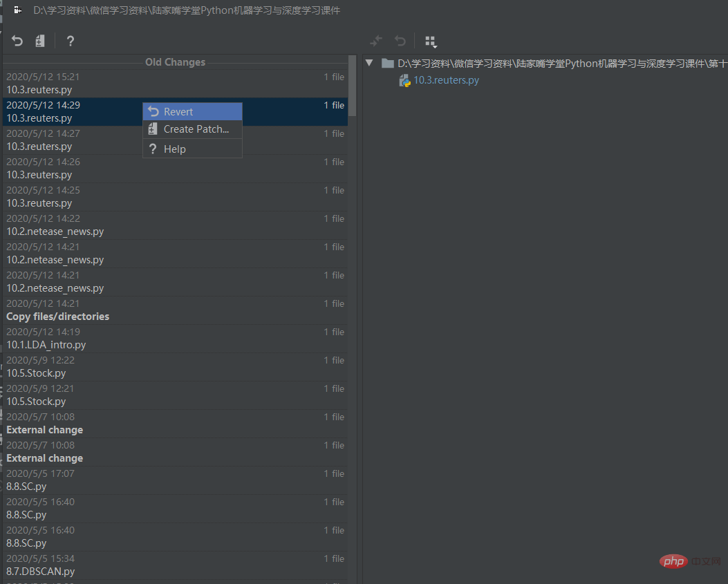Viewport: 728px width, 584px height.
Task: Click the Revert toolbar icon above Old Changes
Action: click(17, 41)
